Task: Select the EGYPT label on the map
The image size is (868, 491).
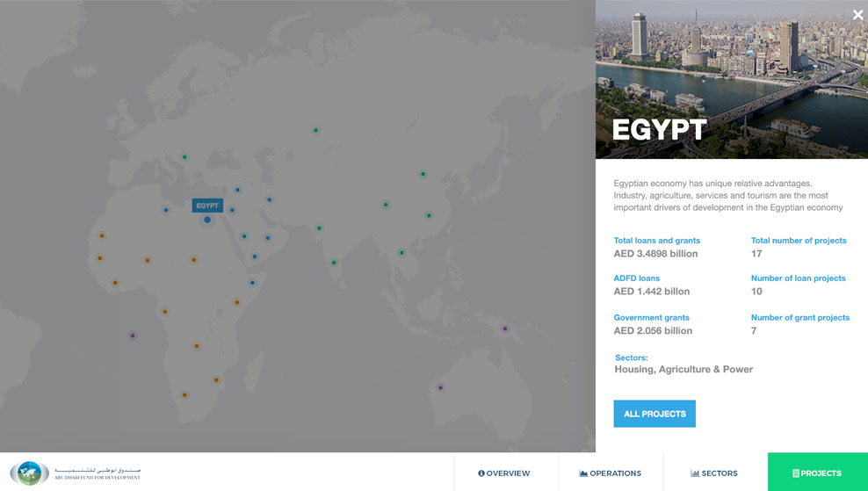Action: [207, 206]
